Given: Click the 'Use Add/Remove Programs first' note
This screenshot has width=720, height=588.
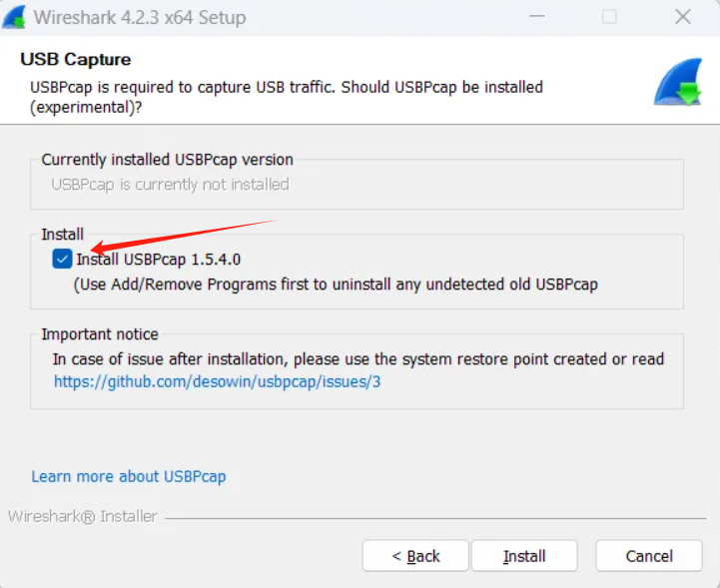Looking at the screenshot, I should click(336, 285).
